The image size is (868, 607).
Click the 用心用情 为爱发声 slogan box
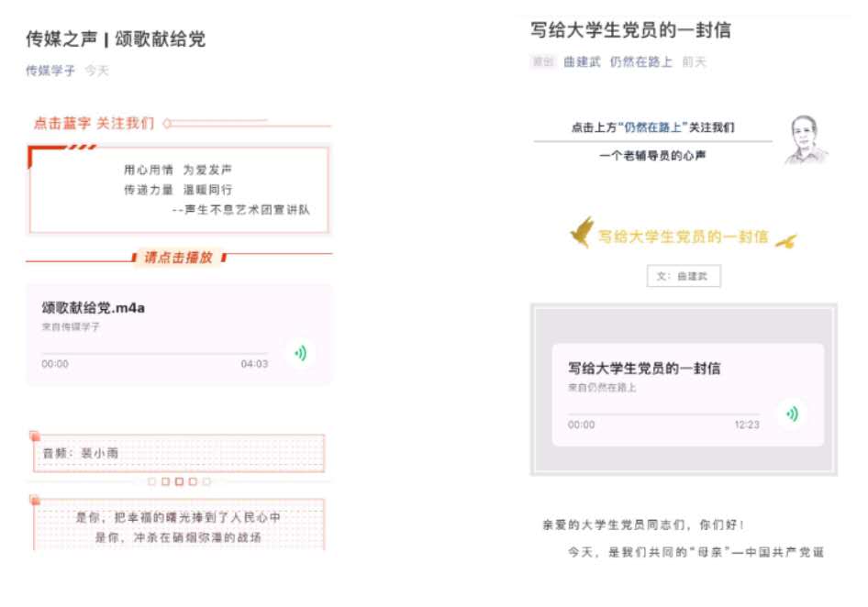178,189
